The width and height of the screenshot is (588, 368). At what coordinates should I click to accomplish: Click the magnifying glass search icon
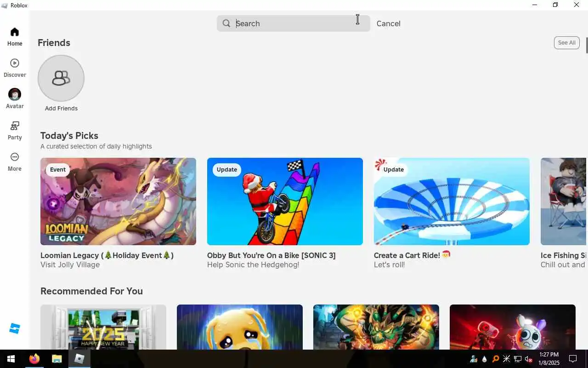226,23
